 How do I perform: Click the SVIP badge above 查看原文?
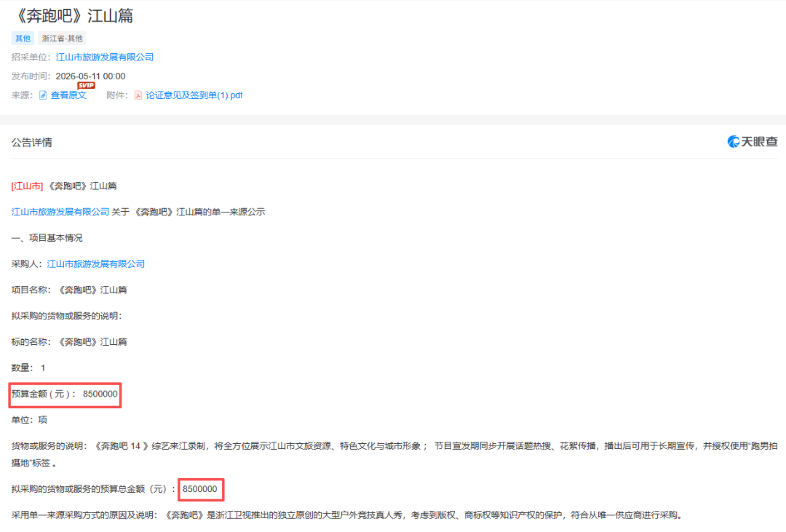pos(86,85)
